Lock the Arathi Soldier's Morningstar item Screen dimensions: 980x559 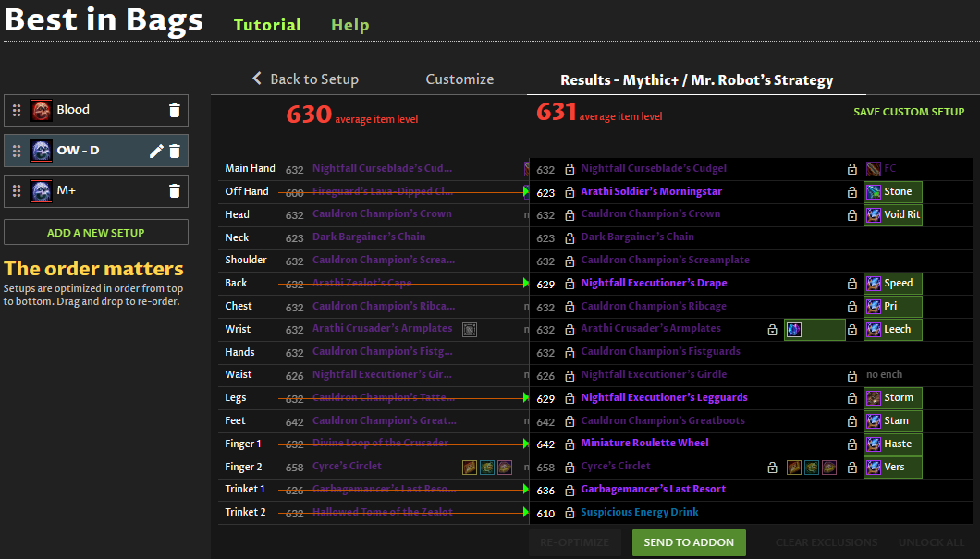point(570,192)
